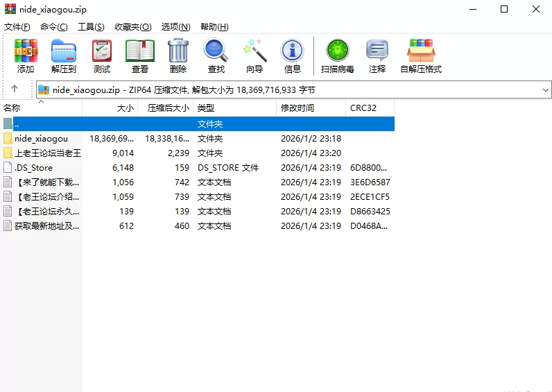Select the nide_xiaogou folder row
Screen dimensions: 552x392
[41, 139]
